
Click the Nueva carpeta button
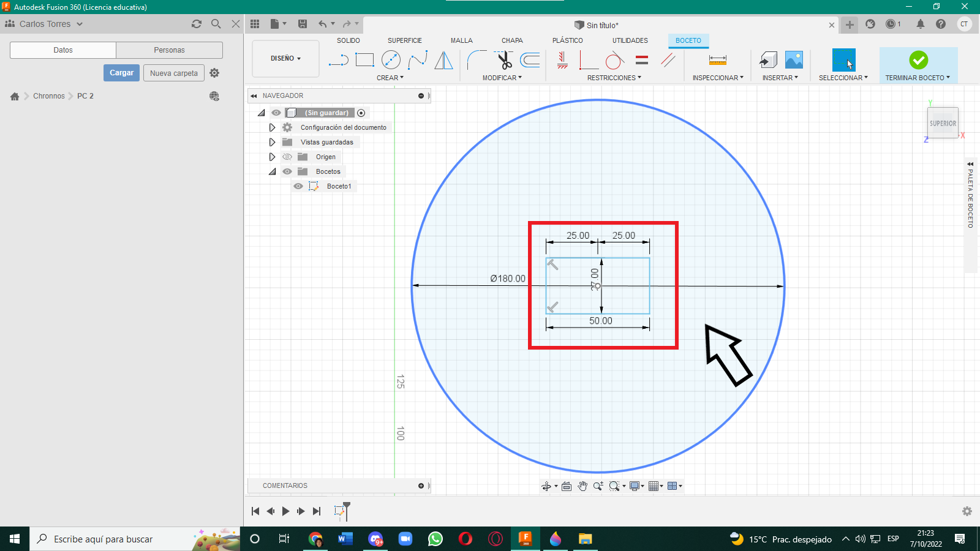(x=174, y=73)
